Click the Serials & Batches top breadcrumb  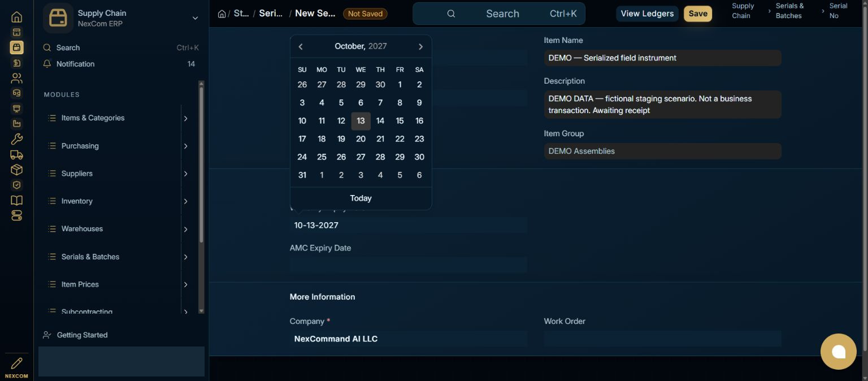coord(789,11)
